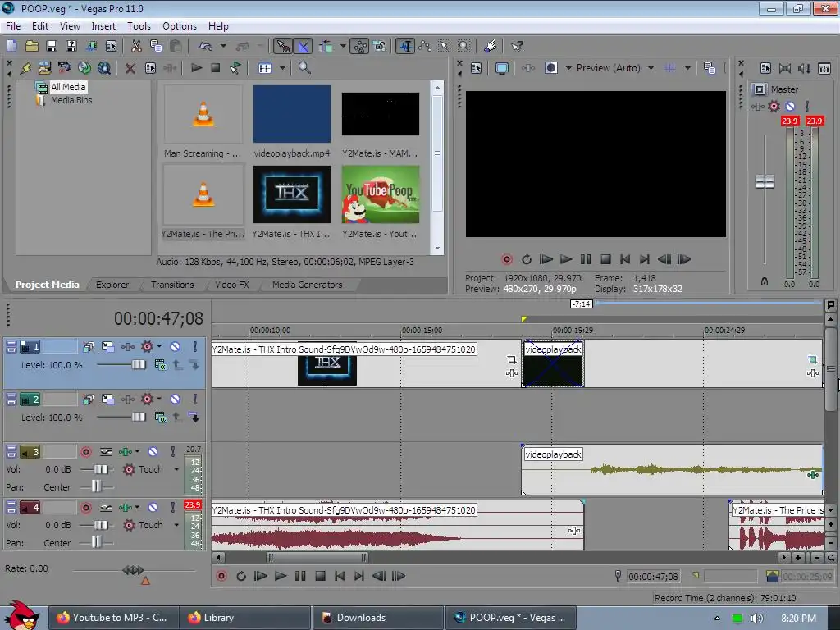Click Event Pan/Crop icon on THX video event

tap(512, 359)
